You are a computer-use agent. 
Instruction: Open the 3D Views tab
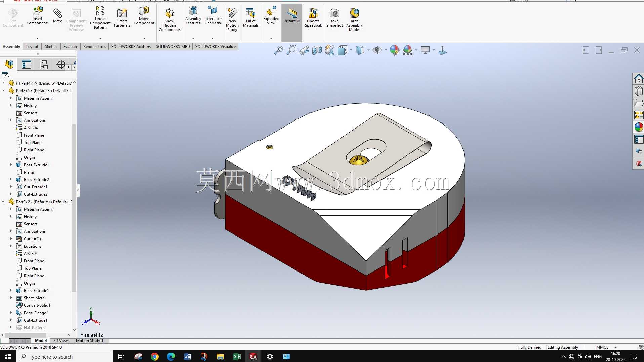61,341
